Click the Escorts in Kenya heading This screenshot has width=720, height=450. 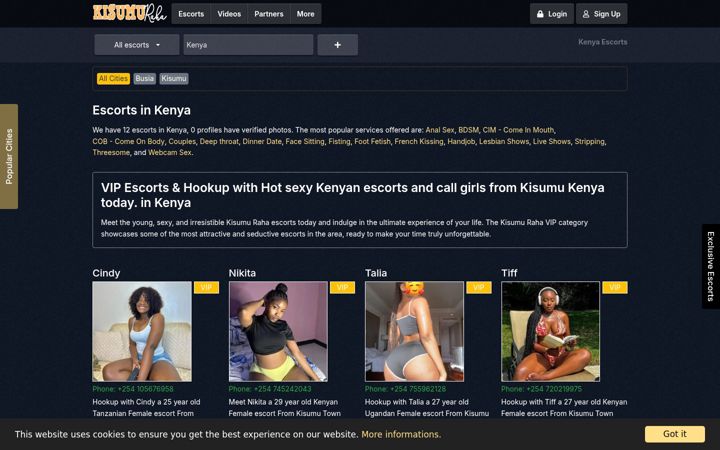(x=141, y=110)
